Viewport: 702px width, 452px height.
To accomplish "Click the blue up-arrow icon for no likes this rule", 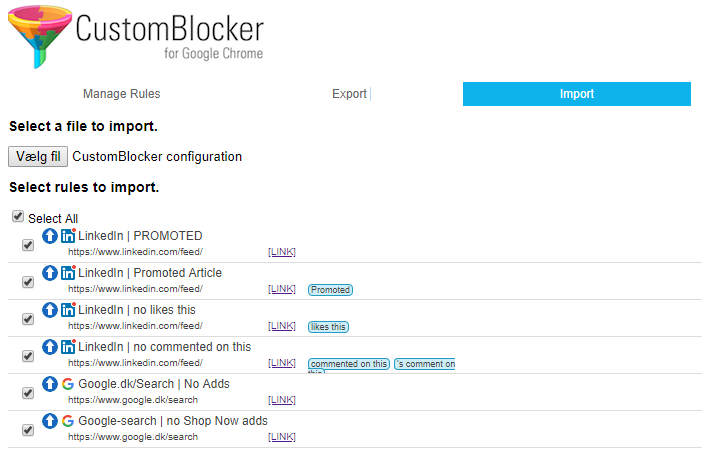I will point(50,310).
